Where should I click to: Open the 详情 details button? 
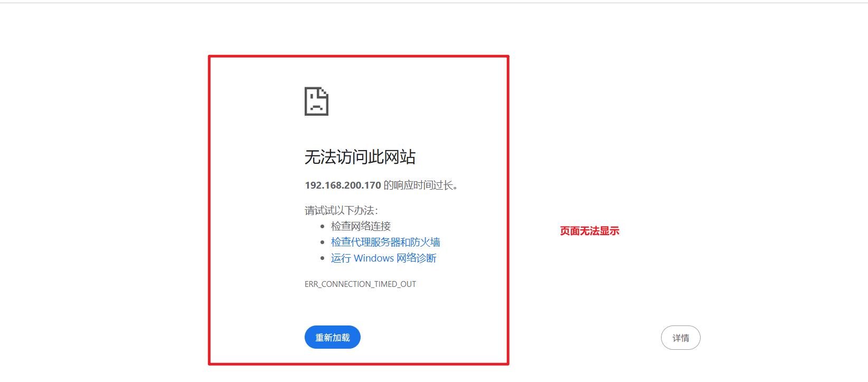coord(681,338)
